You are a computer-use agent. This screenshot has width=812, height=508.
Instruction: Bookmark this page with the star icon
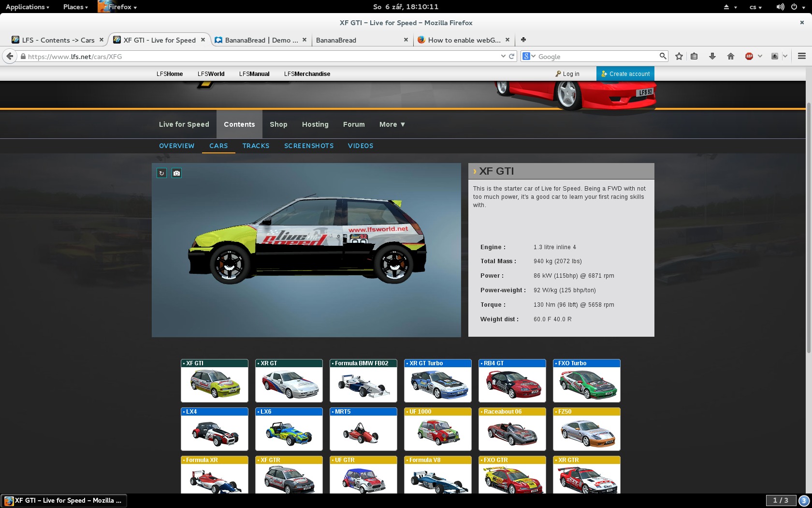point(679,57)
